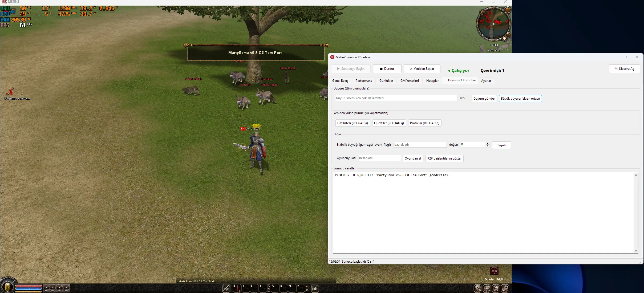The height and width of the screenshot is (293, 644).
Task: Click the Duyuru metni announcement input field
Action: pyautogui.click(x=396, y=98)
